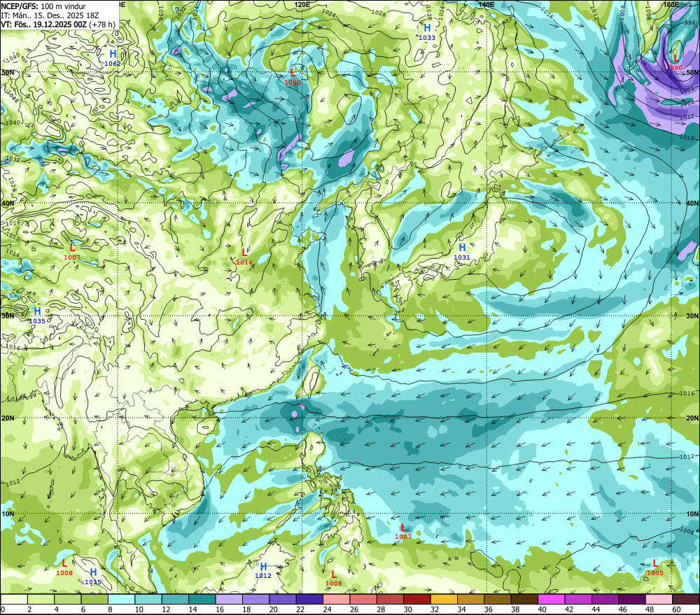Select the L 1000 low pressure marker

pyautogui.click(x=293, y=77)
